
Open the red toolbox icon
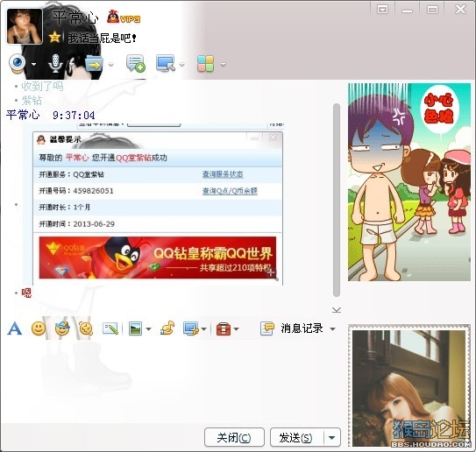pyautogui.click(x=224, y=328)
